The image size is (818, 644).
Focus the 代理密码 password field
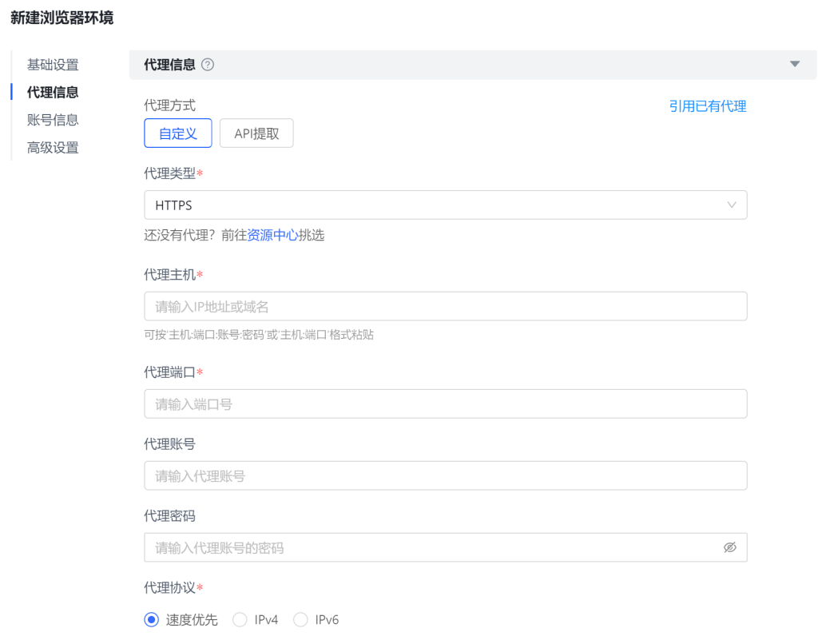(446, 547)
